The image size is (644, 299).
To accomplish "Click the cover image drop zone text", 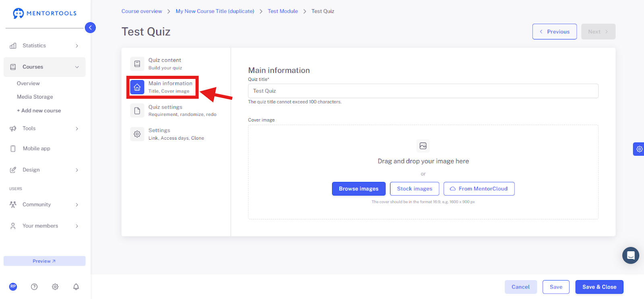I will click(x=423, y=161).
